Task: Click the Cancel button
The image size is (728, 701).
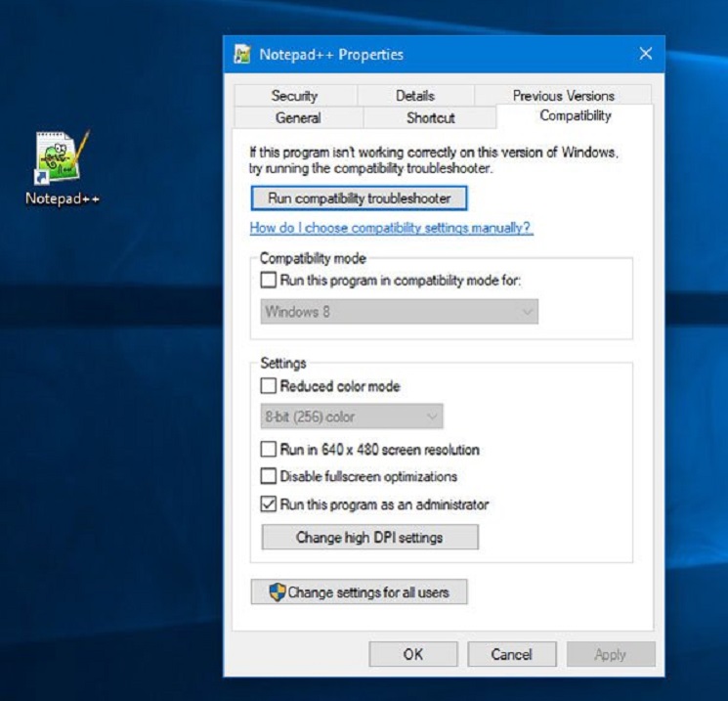Action: pyautogui.click(x=512, y=654)
